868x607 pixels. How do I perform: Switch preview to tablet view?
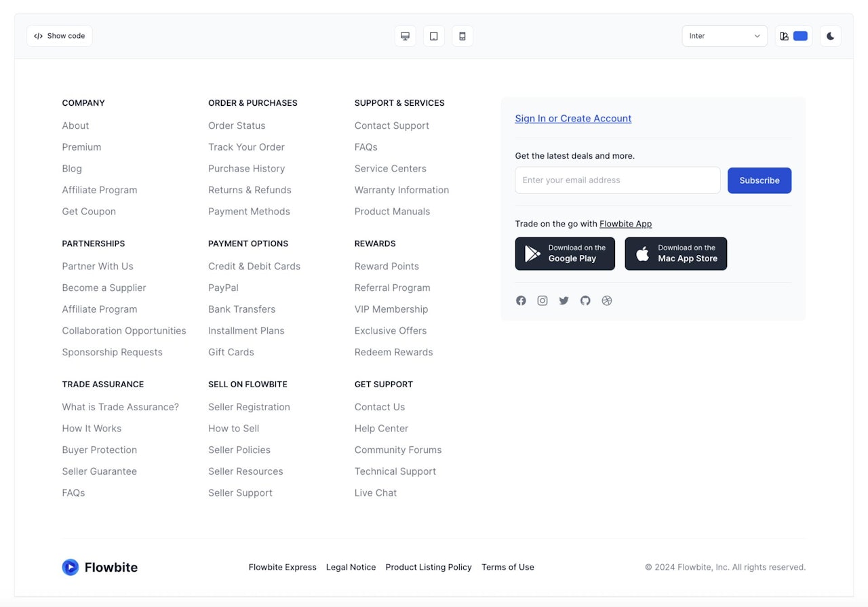[x=433, y=35]
